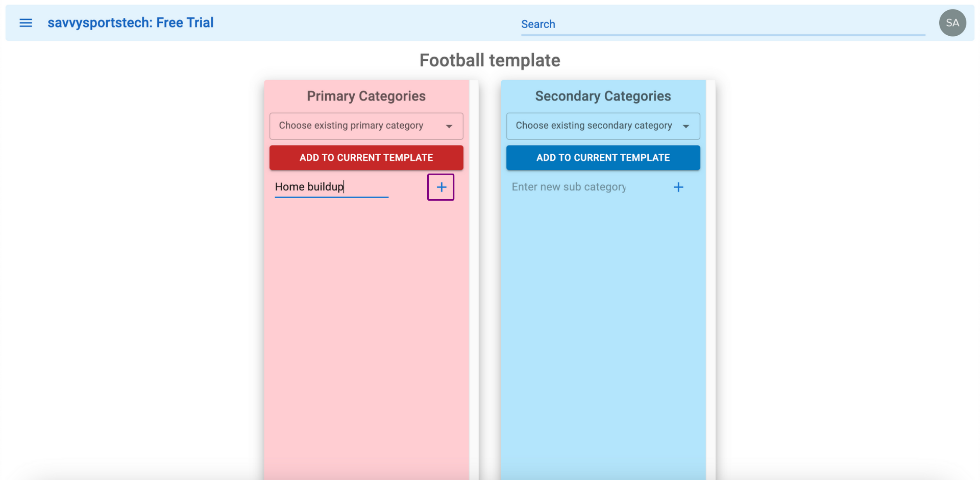Open the hamburger navigation menu
Image resolution: width=980 pixels, height=480 pixels.
point(26,23)
